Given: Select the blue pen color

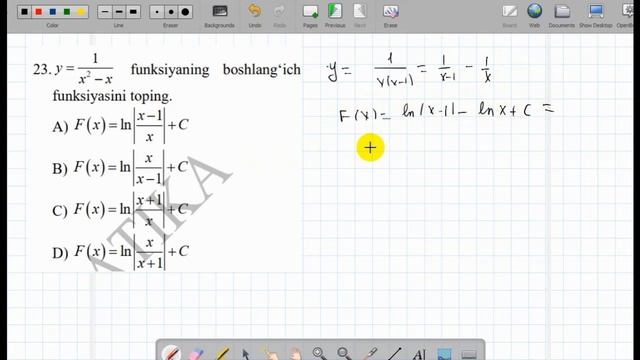Looking at the screenshot, I should 53,12.
